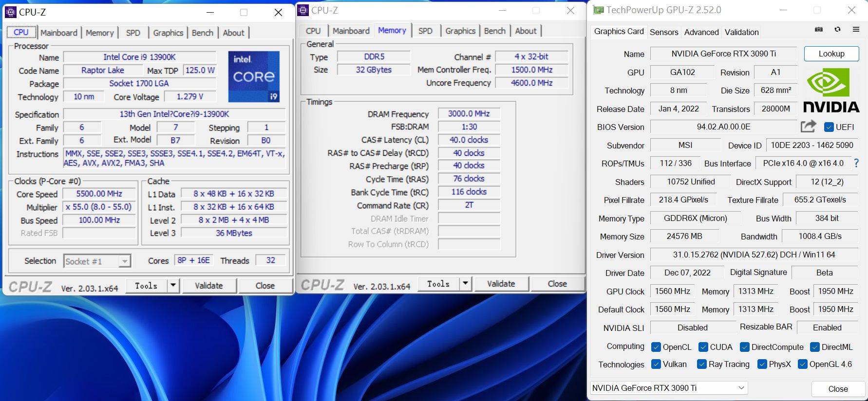
Task: Open Bench tab in CPU window
Action: click(203, 33)
